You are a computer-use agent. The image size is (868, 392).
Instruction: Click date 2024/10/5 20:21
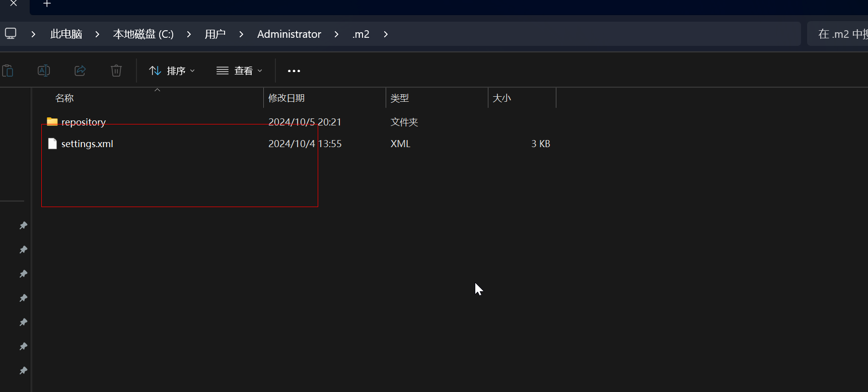[305, 122]
